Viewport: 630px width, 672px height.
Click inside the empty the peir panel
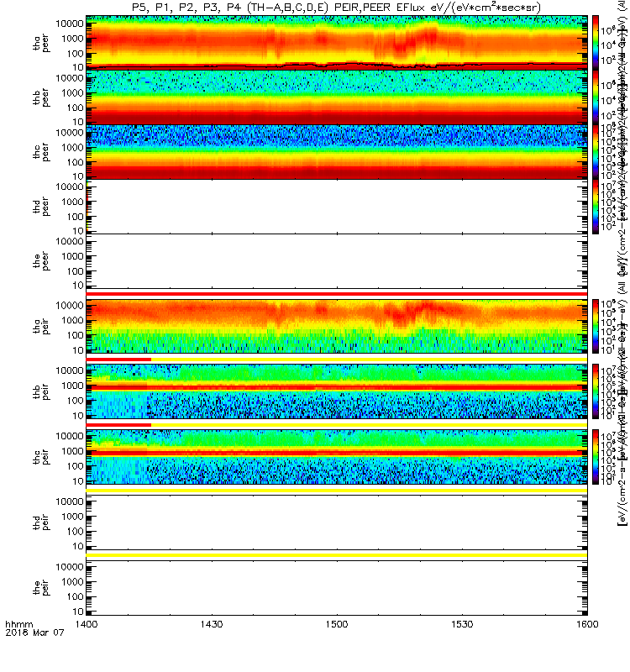point(337,587)
